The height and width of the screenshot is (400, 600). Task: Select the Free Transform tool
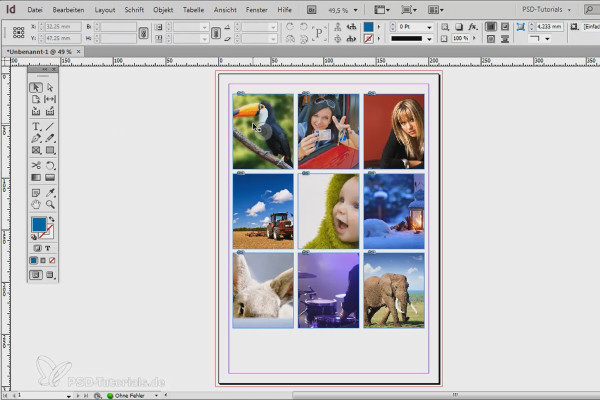[50, 165]
